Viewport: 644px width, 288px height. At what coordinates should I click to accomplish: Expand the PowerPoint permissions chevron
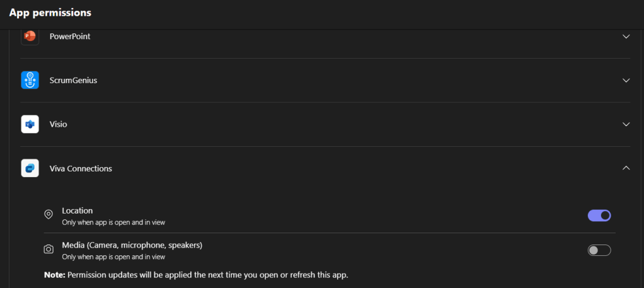(x=626, y=37)
